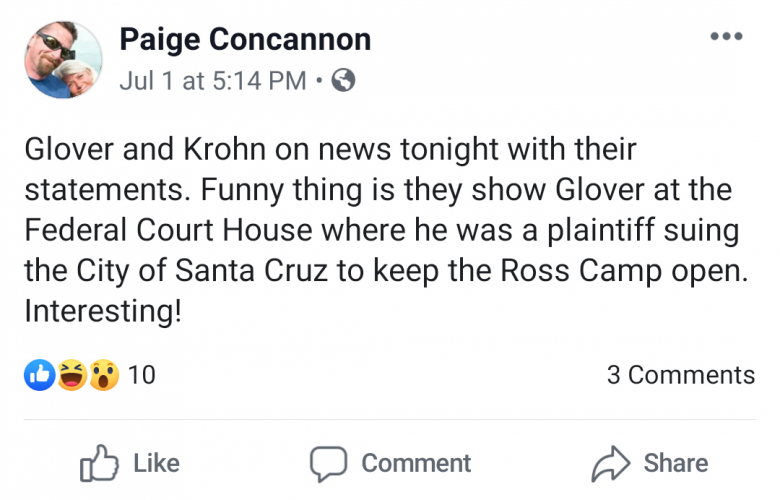Screen dimensions: 780x500
Task: Click the blue thumbs-up reaction emoji
Action: point(38,375)
